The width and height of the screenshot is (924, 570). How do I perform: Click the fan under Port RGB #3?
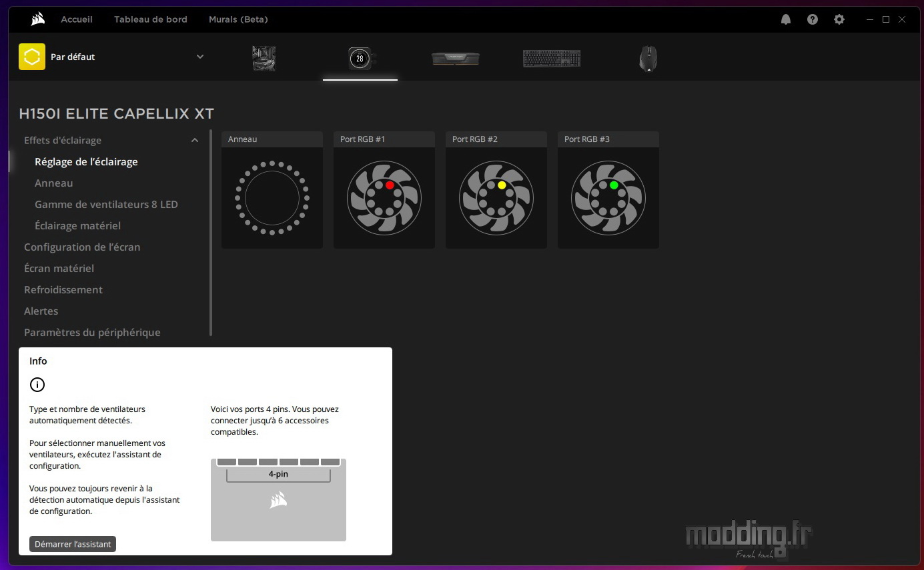coord(608,198)
